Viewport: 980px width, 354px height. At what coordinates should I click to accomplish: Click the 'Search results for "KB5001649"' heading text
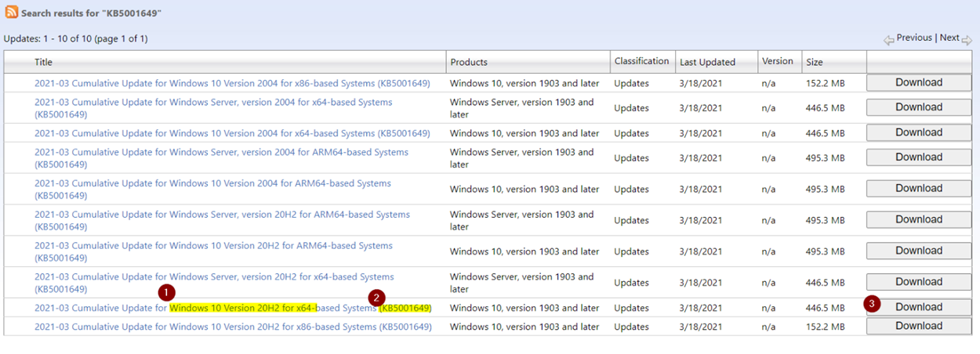92,13
